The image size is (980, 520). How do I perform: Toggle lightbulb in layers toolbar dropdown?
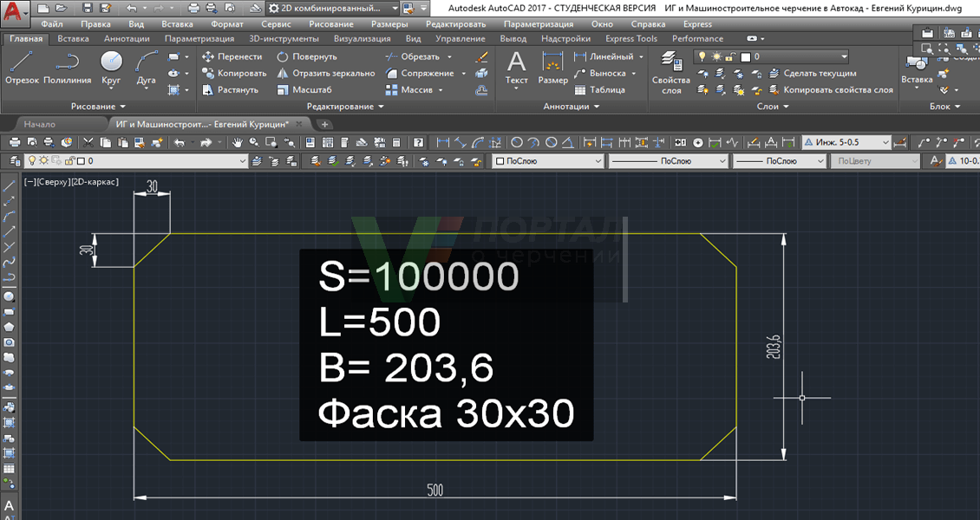click(x=32, y=160)
